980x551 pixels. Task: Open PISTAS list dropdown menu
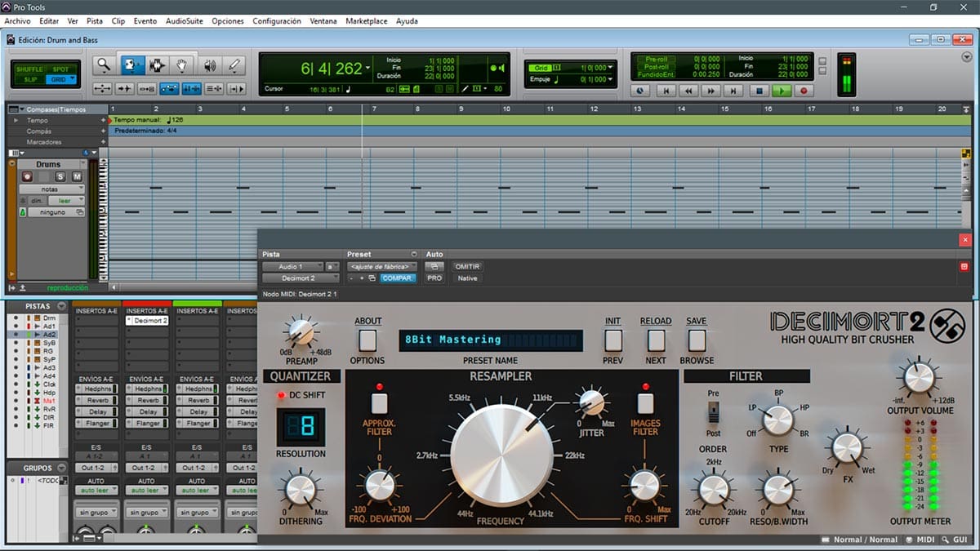[x=61, y=306]
